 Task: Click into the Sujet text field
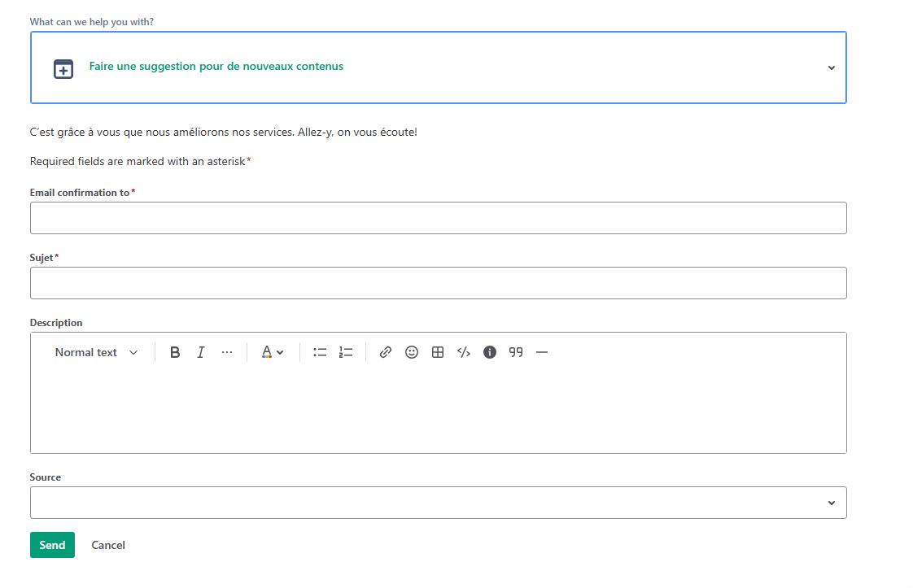pyautogui.click(x=438, y=283)
